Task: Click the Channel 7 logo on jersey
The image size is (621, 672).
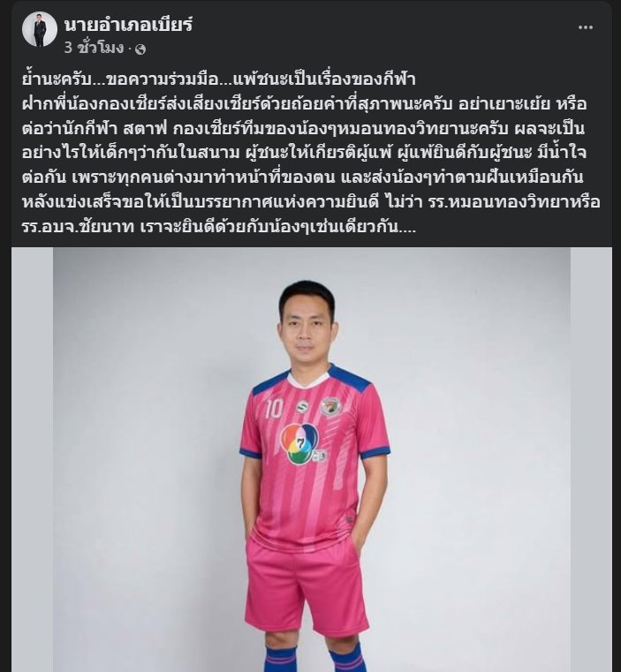Action: tap(299, 443)
